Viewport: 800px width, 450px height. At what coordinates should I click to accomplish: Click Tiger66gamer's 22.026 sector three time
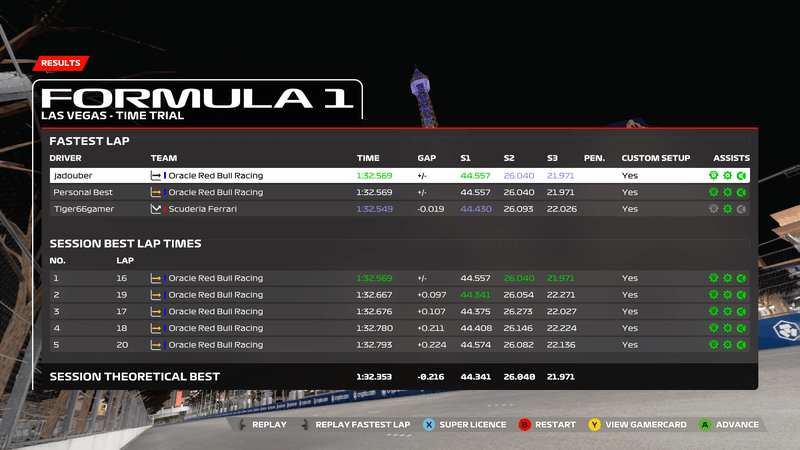tap(562, 209)
